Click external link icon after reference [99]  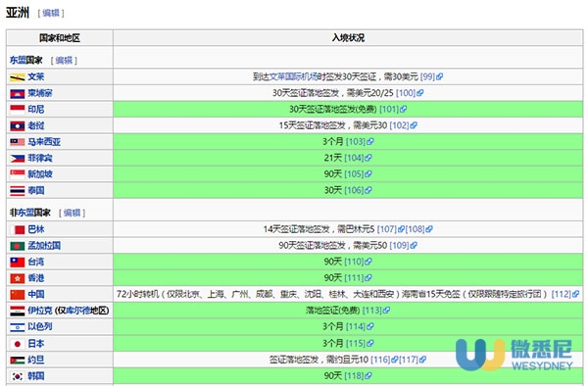coord(439,76)
